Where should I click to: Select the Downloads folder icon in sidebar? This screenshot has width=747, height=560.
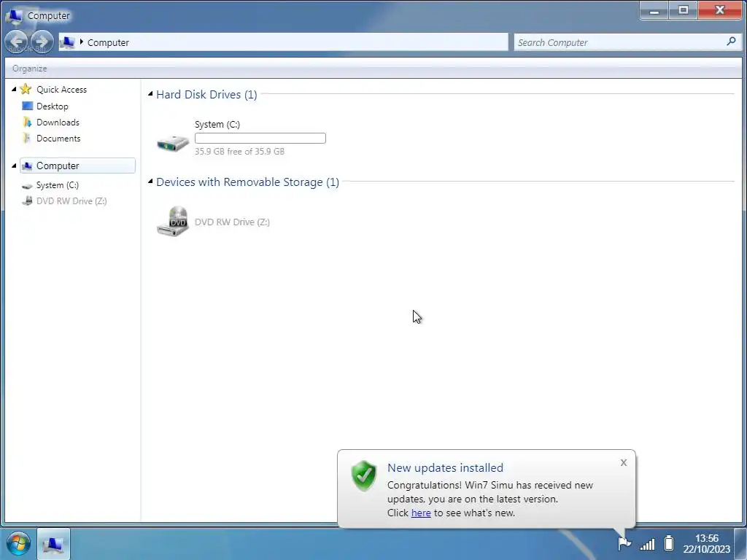pos(27,122)
